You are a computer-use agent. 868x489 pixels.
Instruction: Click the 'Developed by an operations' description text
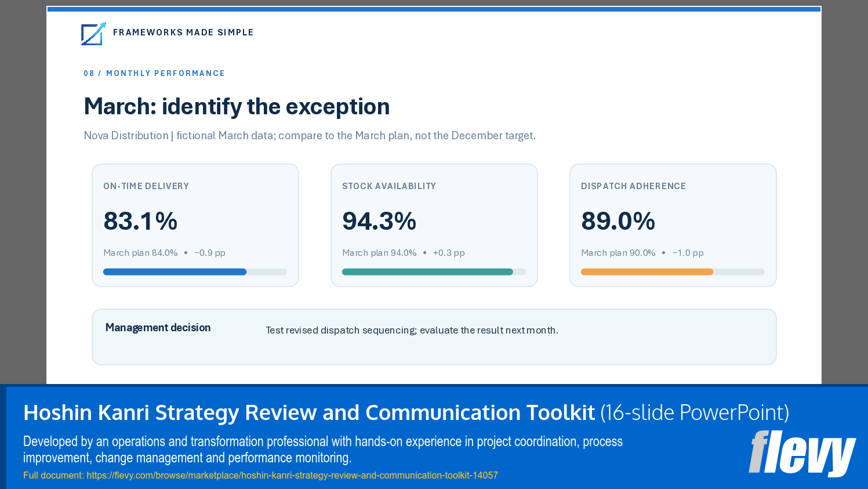(x=323, y=450)
